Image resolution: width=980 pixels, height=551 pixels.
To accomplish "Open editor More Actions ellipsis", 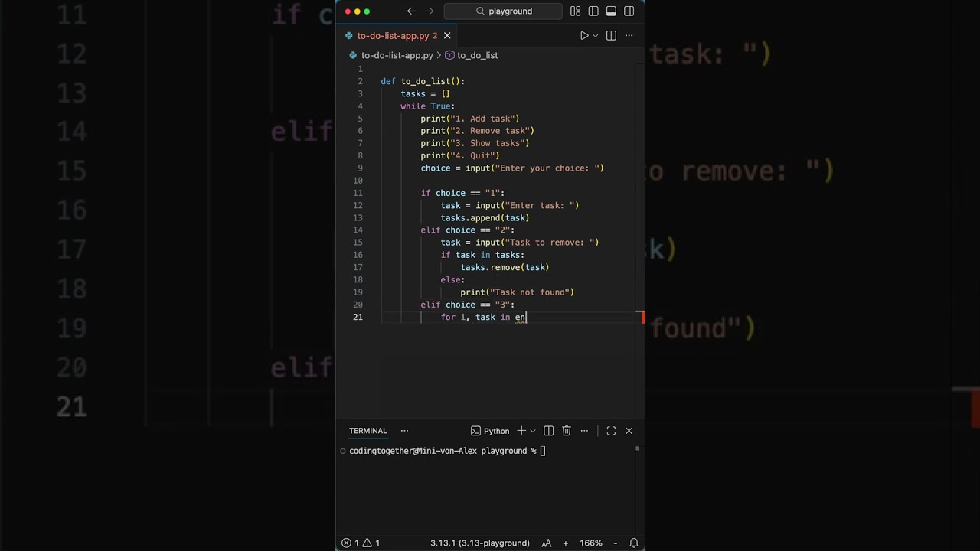I will pyautogui.click(x=629, y=36).
